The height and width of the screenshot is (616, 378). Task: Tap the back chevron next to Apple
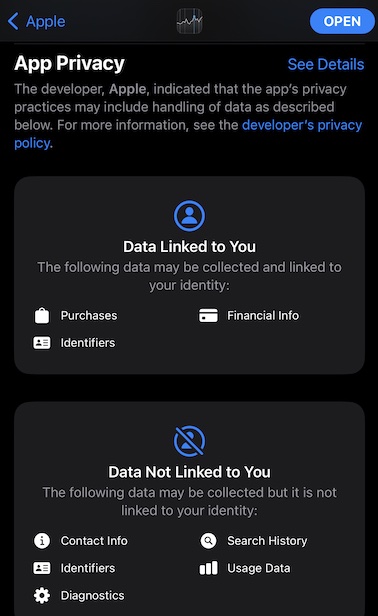click(13, 21)
